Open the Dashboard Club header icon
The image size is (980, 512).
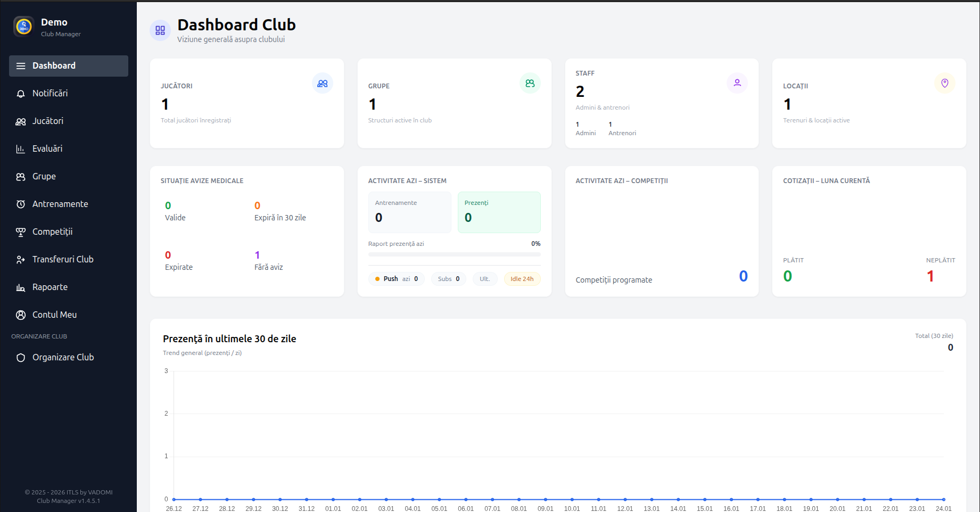point(160,30)
